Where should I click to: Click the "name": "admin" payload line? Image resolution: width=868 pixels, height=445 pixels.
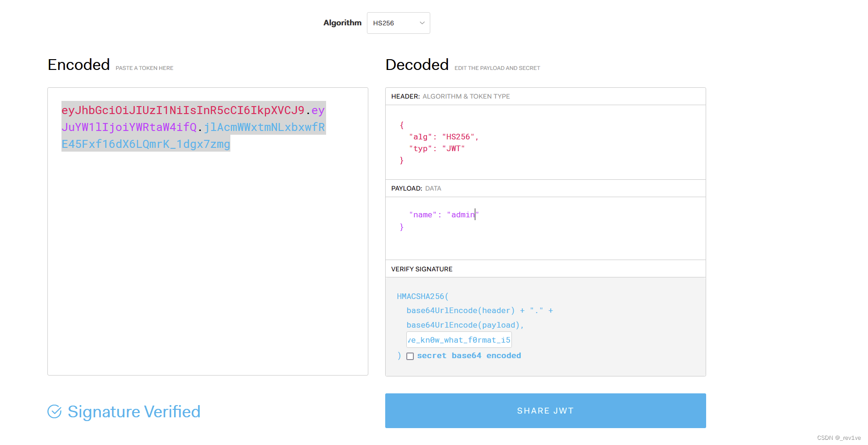(x=444, y=215)
